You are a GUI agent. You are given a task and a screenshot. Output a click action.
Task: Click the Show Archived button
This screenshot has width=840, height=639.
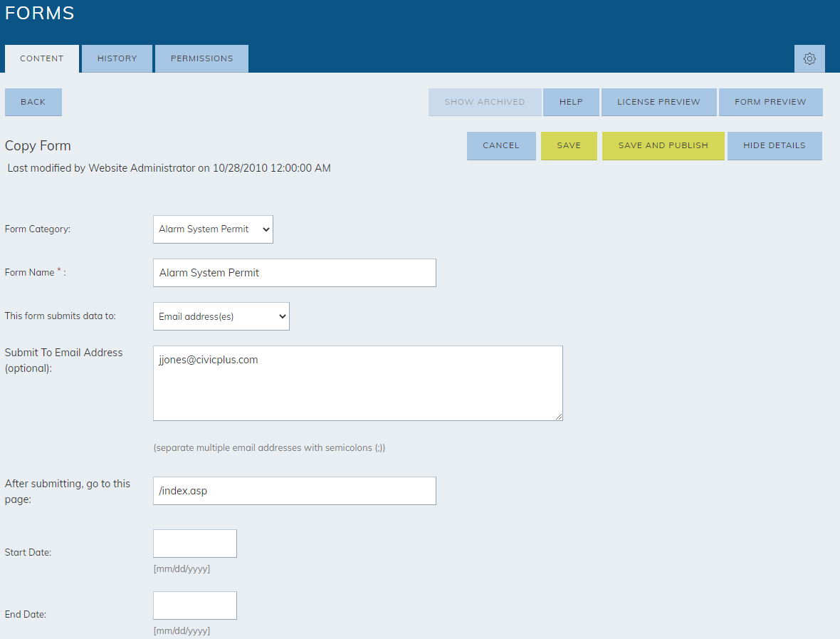click(485, 102)
